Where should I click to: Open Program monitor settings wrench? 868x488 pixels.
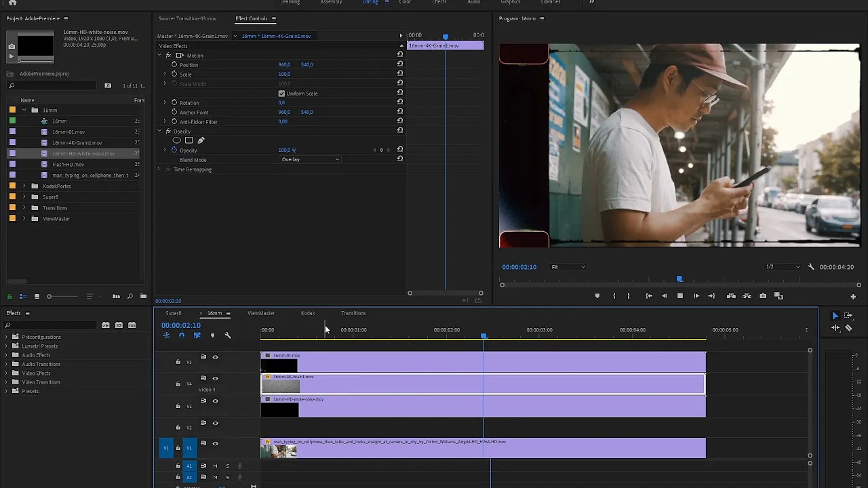pos(811,267)
